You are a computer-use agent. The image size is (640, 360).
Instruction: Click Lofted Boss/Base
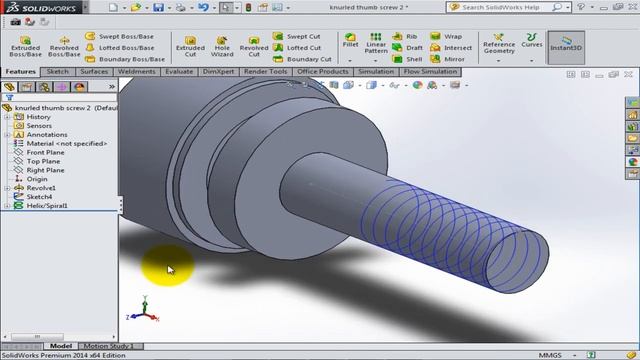(x=119, y=48)
